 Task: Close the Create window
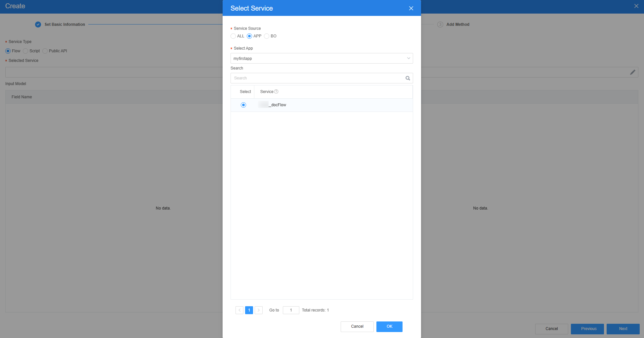pos(636,6)
